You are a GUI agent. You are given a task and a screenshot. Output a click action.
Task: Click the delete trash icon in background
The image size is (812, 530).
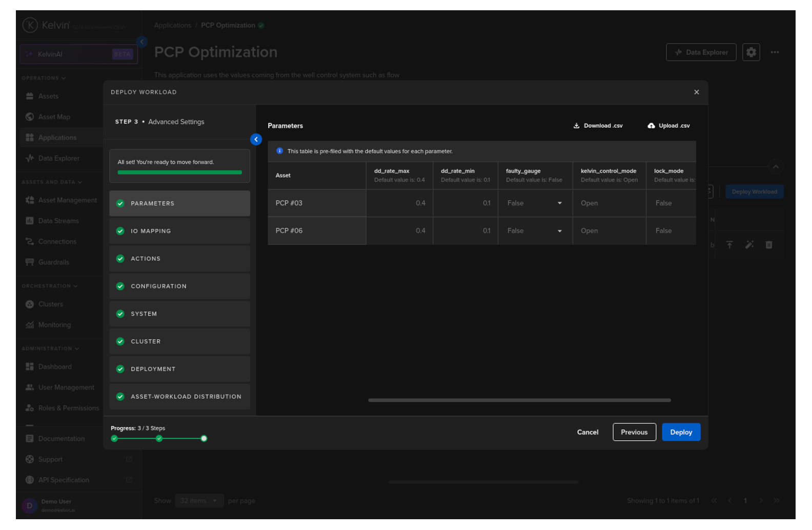tap(768, 245)
